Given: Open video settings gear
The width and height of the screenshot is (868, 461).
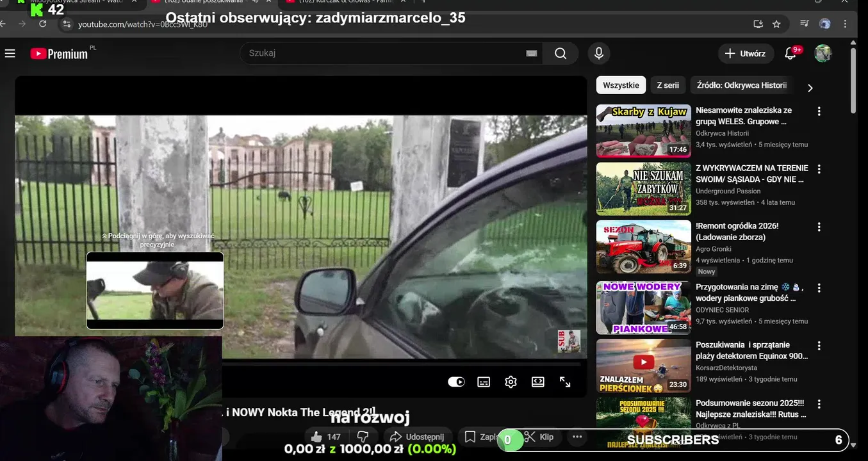Looking at the screenshot, I should [511, 382].
